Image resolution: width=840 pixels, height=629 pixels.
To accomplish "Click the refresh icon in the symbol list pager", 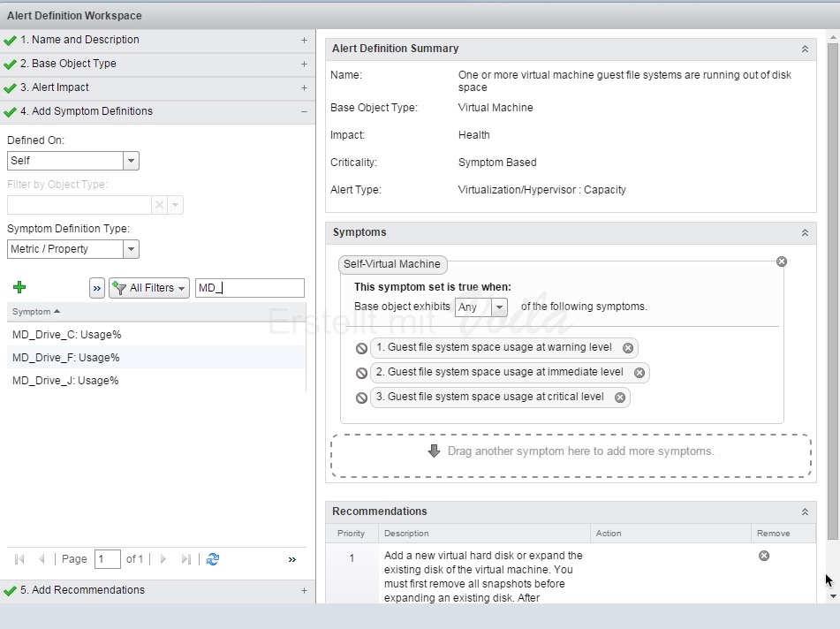I will pos(212,559).
